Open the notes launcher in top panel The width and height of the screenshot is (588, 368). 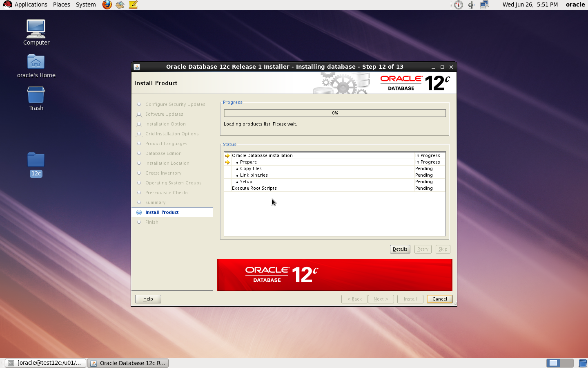click(x=133, y=4)
